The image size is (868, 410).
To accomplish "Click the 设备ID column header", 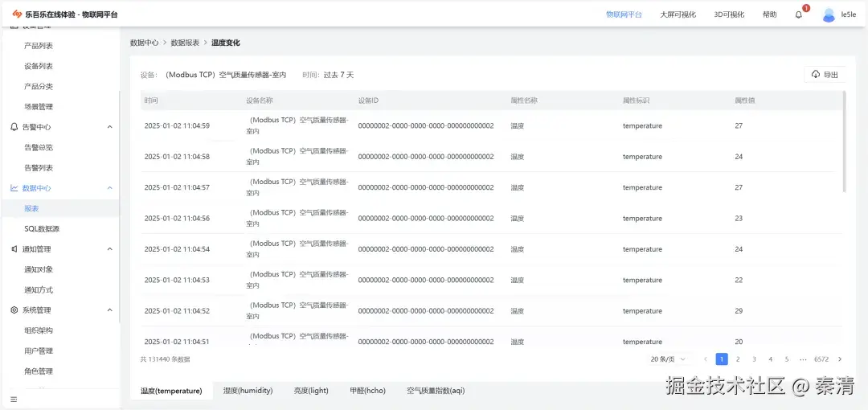I will pos(368,100).
